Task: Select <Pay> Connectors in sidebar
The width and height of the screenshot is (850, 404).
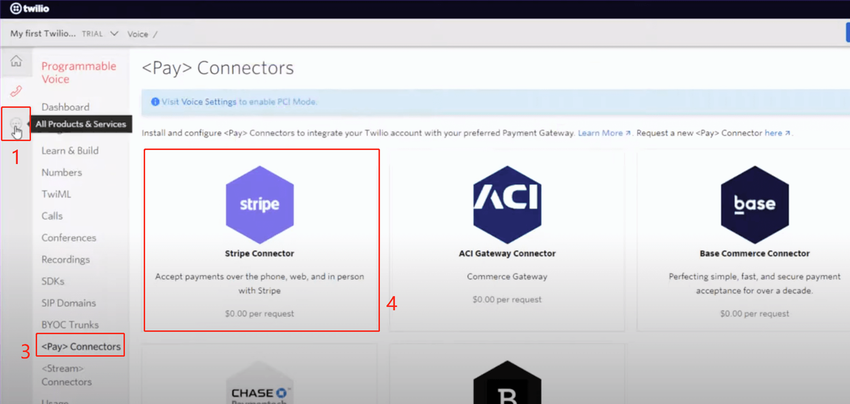Action: click(81, 346)
